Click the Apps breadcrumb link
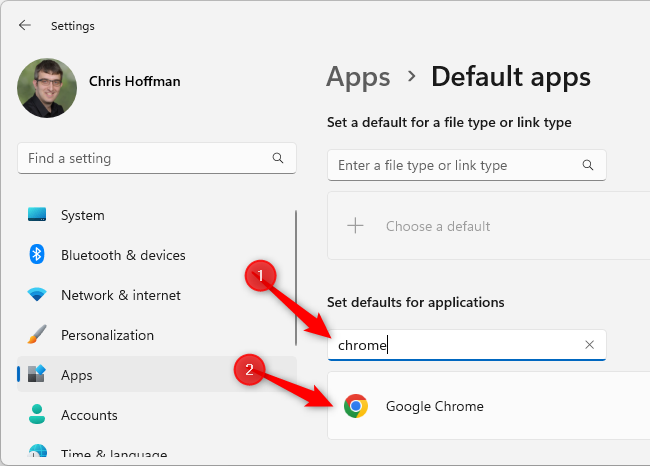Image resolution: width=650 pixels, height=466 pixels. click(358, 76)
